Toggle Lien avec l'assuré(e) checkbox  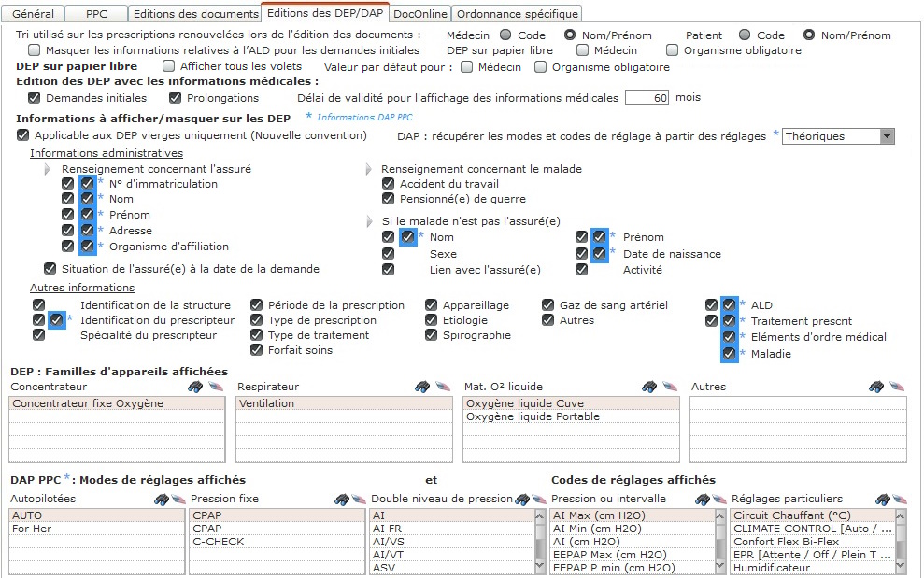click(388, 269)
